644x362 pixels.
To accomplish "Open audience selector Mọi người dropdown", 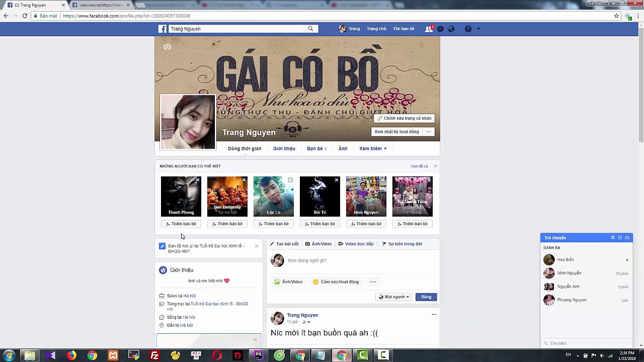I will pos(394,297).
